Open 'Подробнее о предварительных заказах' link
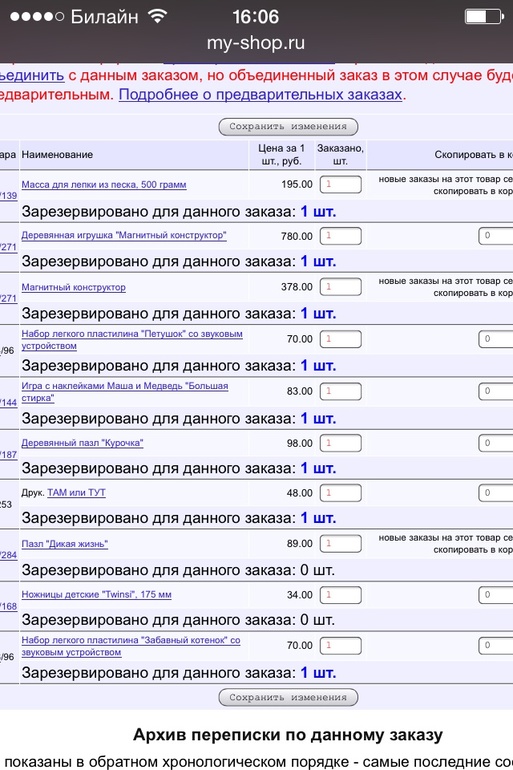The image size is (513, 770). tap(261, 94)
